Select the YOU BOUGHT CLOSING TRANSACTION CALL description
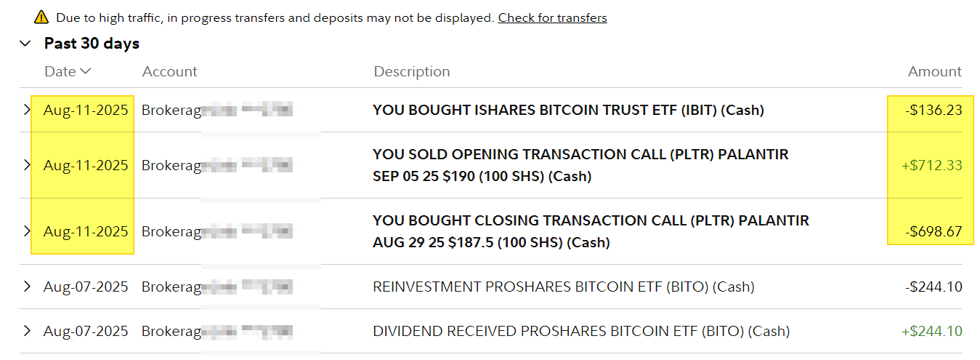980x360 pixels. point(591,231)
